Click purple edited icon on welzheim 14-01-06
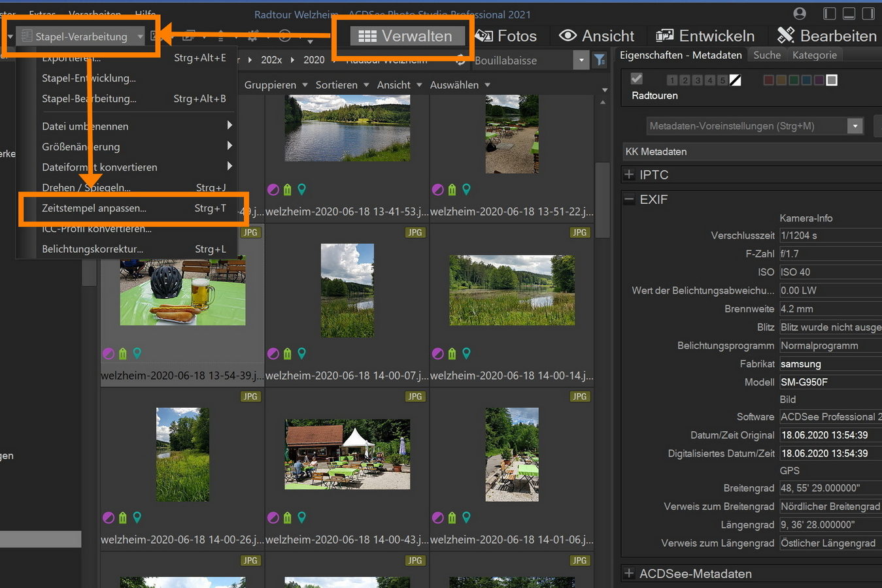This screenshot has width=882, height=588. tap(438, 517)
